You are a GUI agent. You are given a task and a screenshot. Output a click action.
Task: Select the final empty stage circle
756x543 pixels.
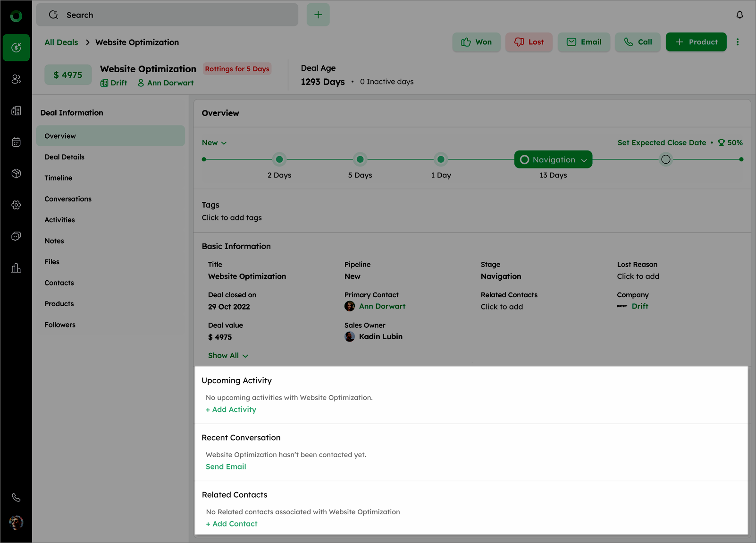click(x=665, y=159)
